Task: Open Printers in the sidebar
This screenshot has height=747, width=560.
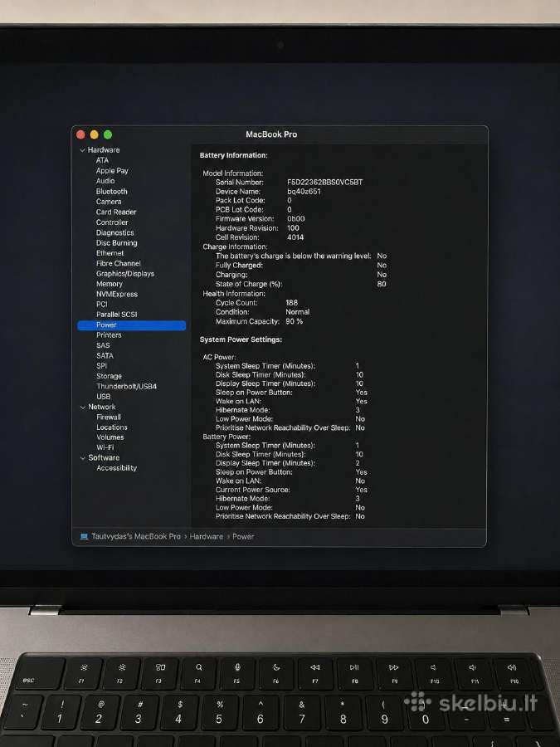Action: pyautogui.click(x=109, y=335)
